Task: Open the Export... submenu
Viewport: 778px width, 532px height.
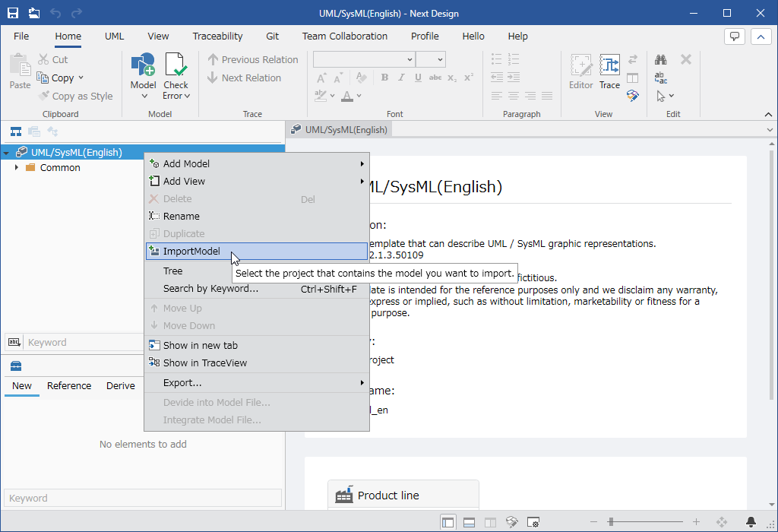Action: click(257, 382)
